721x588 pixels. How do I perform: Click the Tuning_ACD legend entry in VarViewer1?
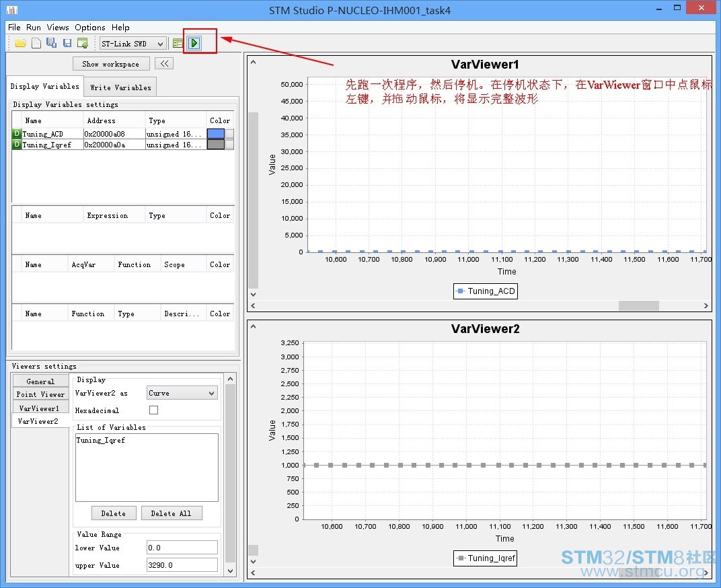[x=486, y=291]
